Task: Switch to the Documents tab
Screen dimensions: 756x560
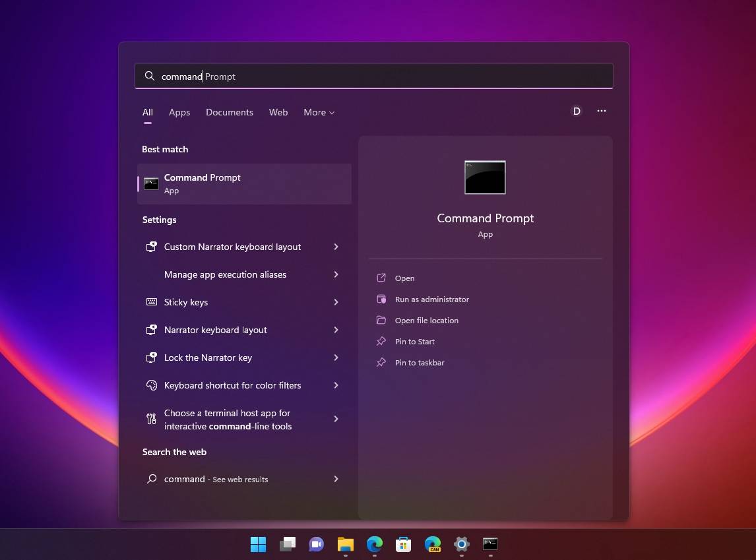Action: pos(230,112)
